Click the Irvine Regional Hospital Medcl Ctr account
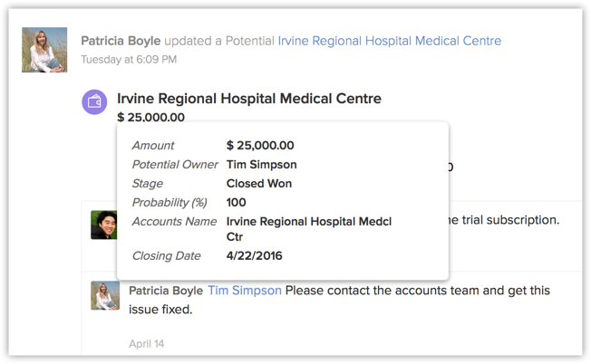The height and width of the screenshot is (364, 591). tap(309, 229)
